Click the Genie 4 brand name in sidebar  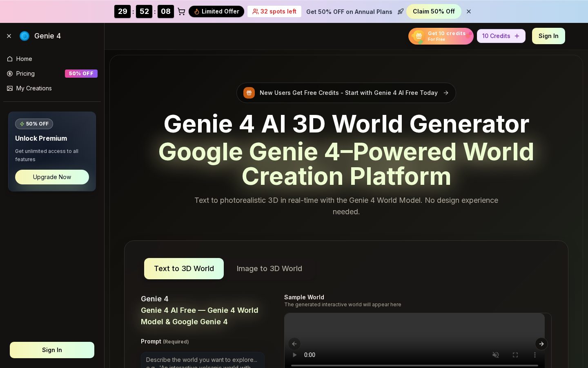tap(47, 36)
